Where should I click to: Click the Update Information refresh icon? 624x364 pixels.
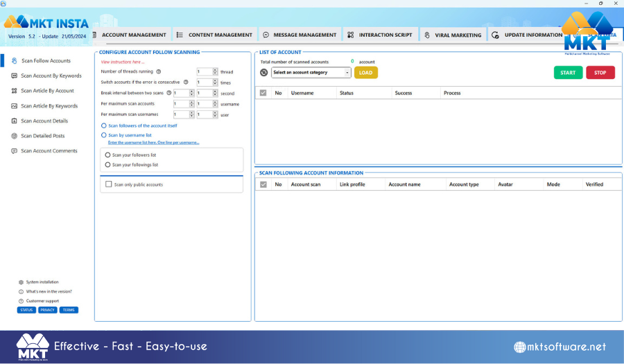click(496, 35)
